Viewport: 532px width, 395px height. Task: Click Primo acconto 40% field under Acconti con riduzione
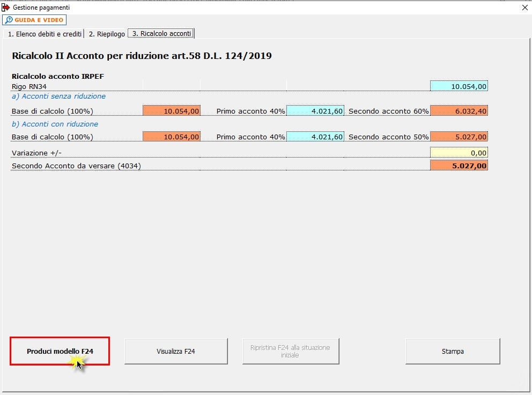(315, 137)
